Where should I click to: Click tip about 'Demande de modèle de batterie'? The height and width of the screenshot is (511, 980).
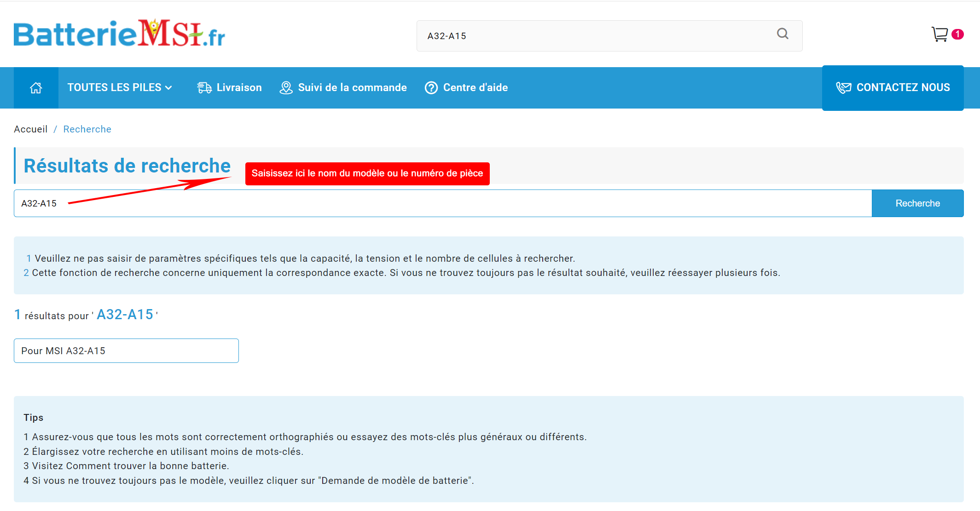pos(249,481)
